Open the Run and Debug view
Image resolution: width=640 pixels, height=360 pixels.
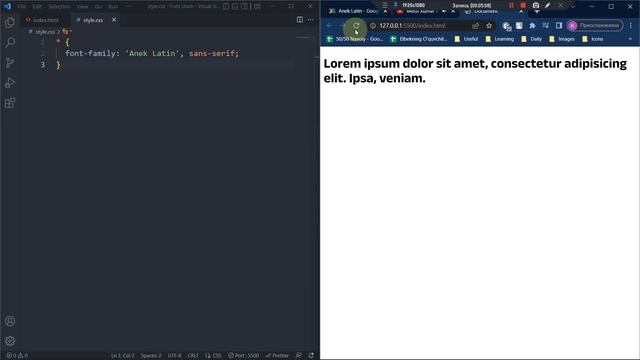coord(10,83)
